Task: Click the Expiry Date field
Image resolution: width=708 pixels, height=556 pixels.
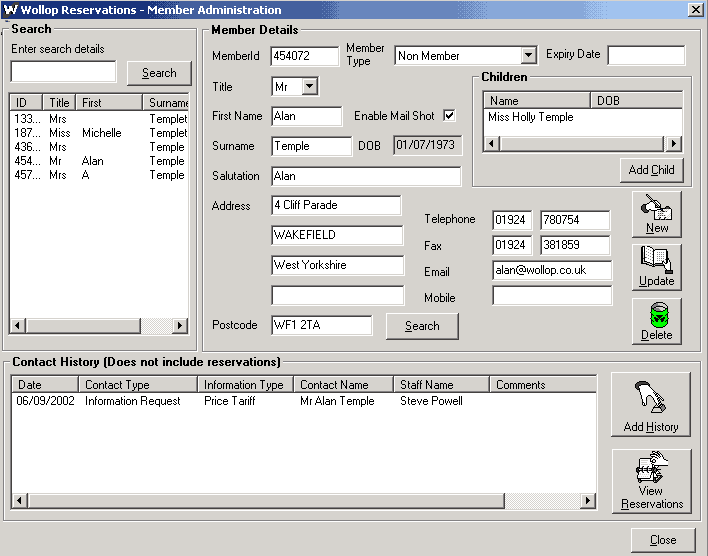Action: (646, 55)
